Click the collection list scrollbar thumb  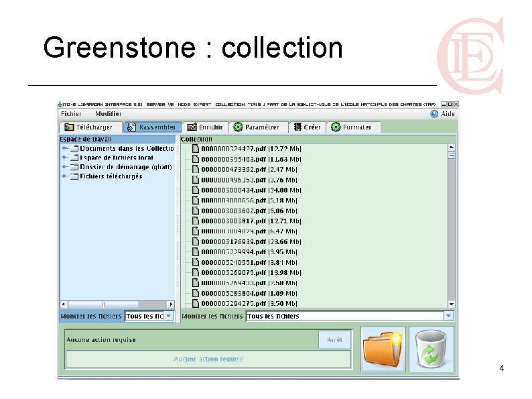[x=451, y=155]
